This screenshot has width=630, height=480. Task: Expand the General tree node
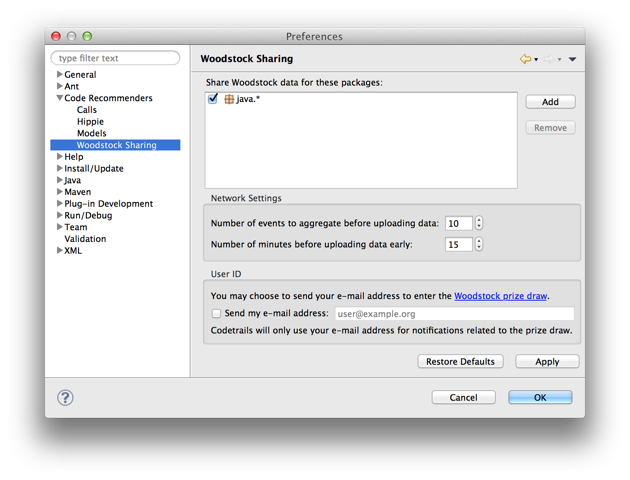point(59,74)
